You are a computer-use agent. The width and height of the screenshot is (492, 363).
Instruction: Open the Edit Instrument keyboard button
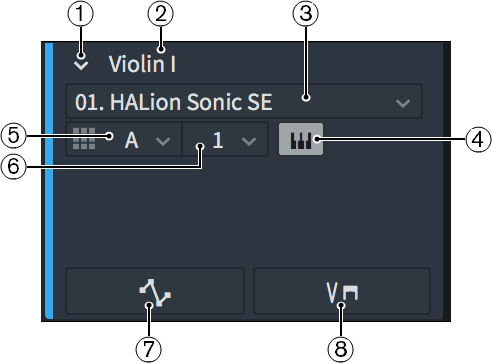(x=301, y=139)
